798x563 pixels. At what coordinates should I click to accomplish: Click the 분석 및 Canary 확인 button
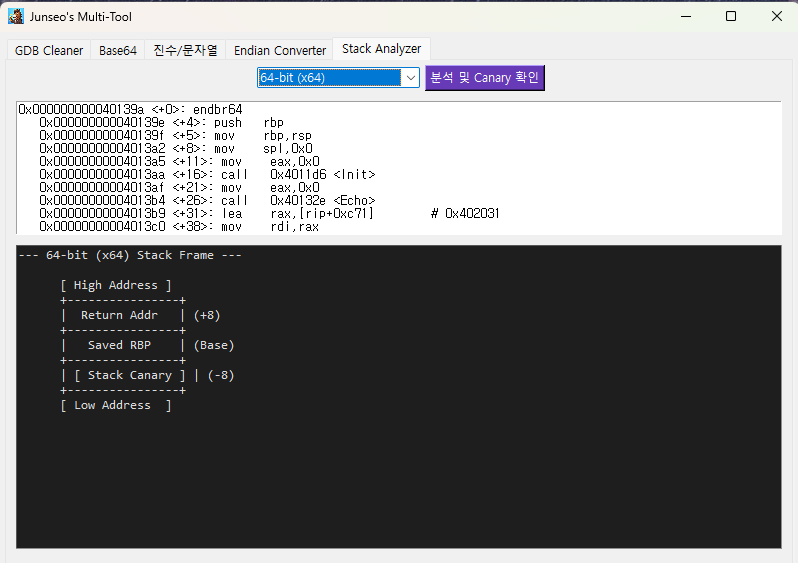pos(484,78)
